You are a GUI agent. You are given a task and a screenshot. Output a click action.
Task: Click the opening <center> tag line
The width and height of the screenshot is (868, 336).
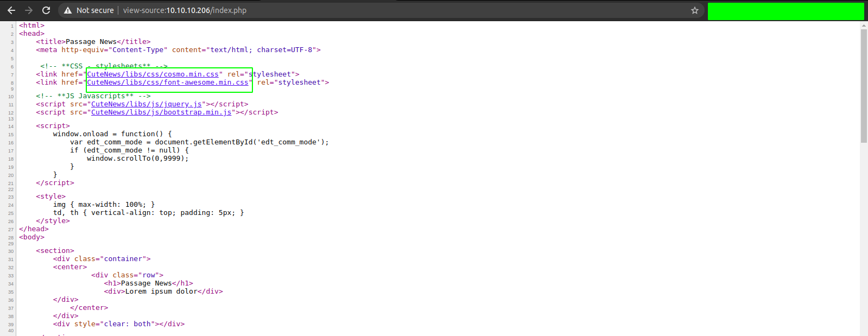pos(70,267)
